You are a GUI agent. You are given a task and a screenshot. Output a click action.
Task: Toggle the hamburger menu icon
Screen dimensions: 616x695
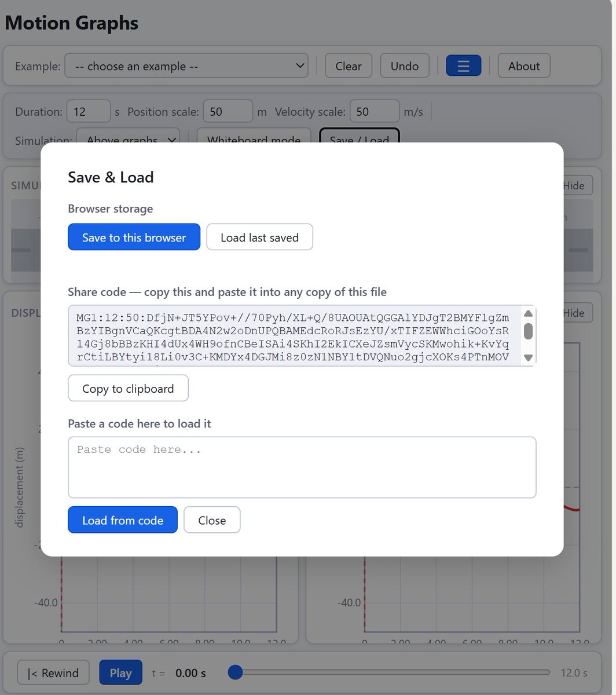tap(463, 66)
